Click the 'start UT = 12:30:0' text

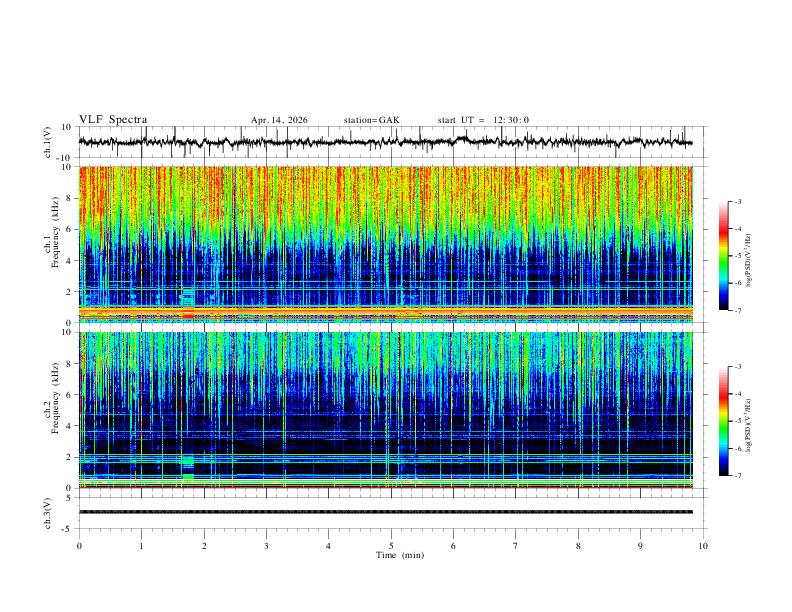click(x=483, y=120)
